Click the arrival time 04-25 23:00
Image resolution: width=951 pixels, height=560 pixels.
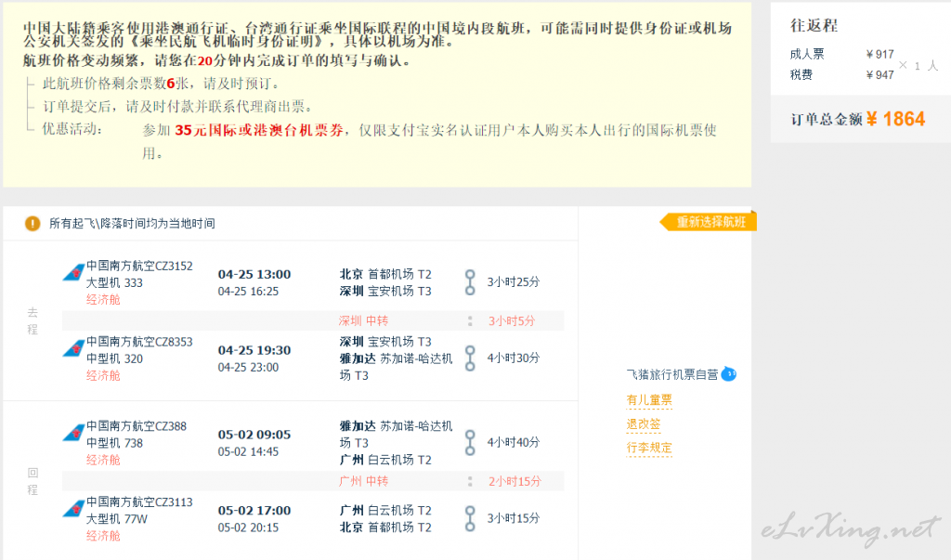click(x=249, y=367)
